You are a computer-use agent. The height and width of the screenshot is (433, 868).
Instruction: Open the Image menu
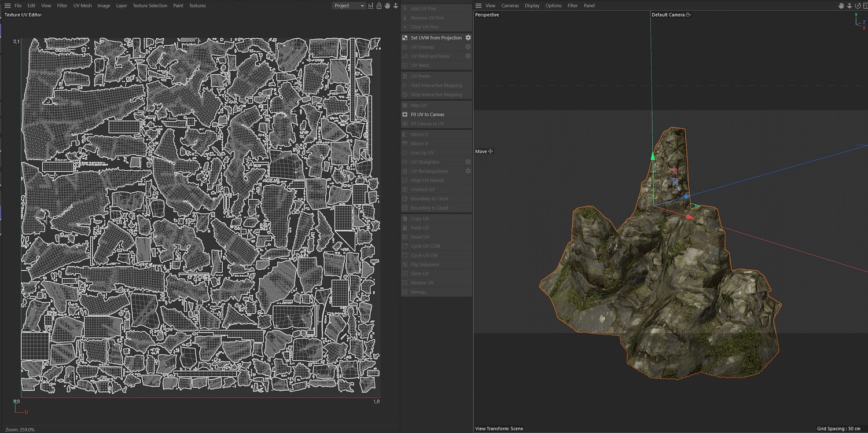104,6
